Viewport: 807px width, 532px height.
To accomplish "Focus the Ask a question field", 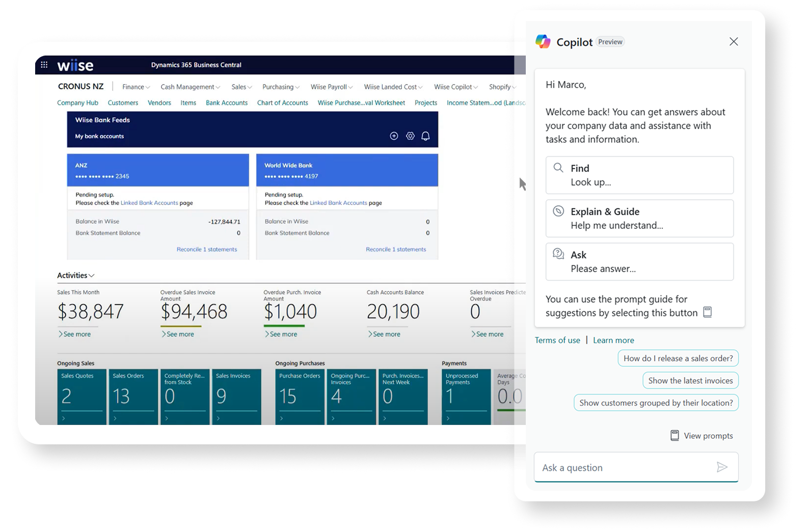I will point(636,467).
